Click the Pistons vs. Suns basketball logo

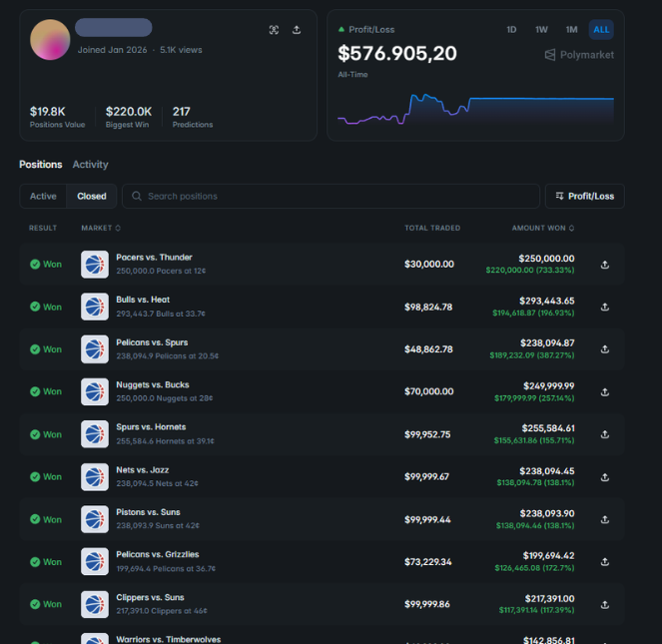(x=95, y=519)
